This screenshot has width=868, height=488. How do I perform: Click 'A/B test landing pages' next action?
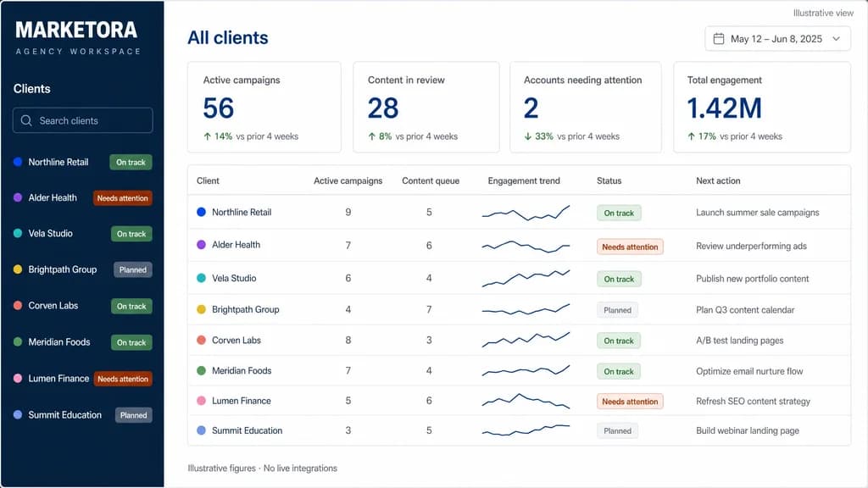[x=739, y=341]
